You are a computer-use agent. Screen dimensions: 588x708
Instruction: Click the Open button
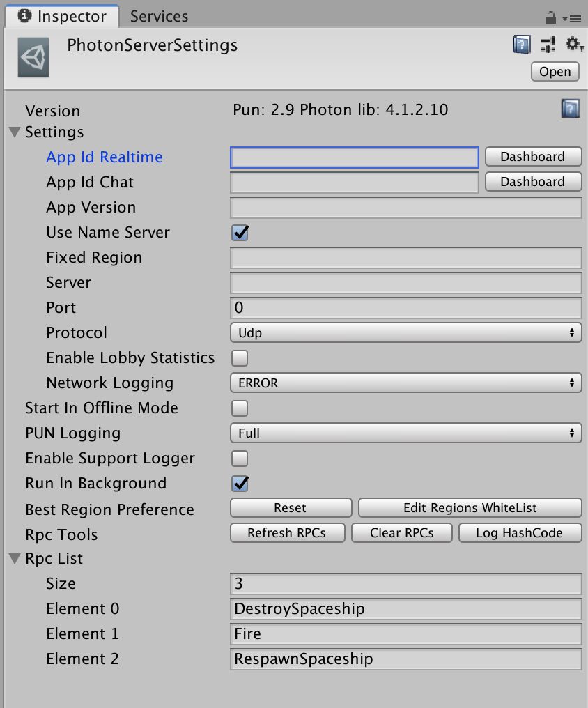pyautogui.click(x=555, y=72)
